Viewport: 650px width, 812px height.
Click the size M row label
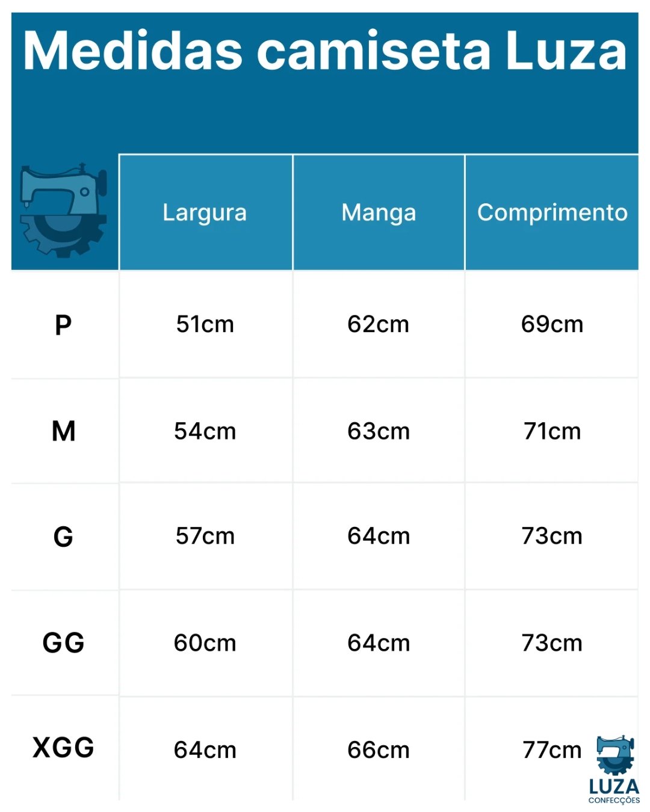(x=64, y=431)
